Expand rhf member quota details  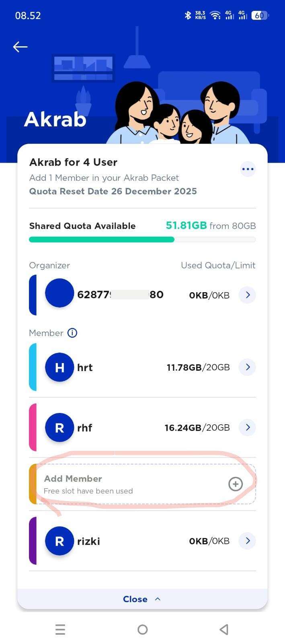248,427
